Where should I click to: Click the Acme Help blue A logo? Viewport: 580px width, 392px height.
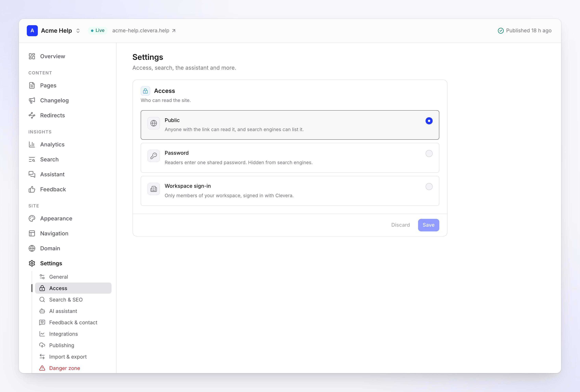point(32,31)
